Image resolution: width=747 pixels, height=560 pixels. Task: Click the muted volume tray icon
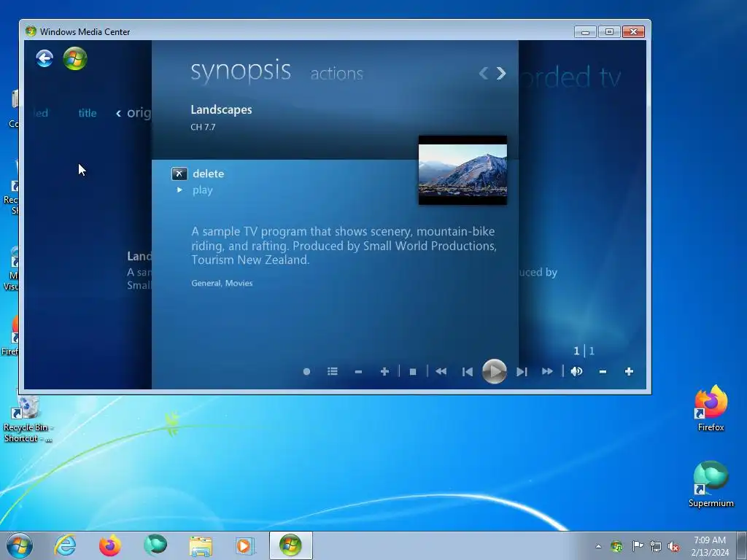tap(673, 547)
